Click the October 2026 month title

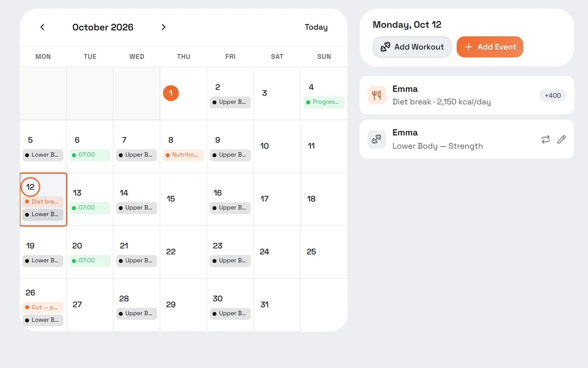pyautogui.click(x=103, y=27)
